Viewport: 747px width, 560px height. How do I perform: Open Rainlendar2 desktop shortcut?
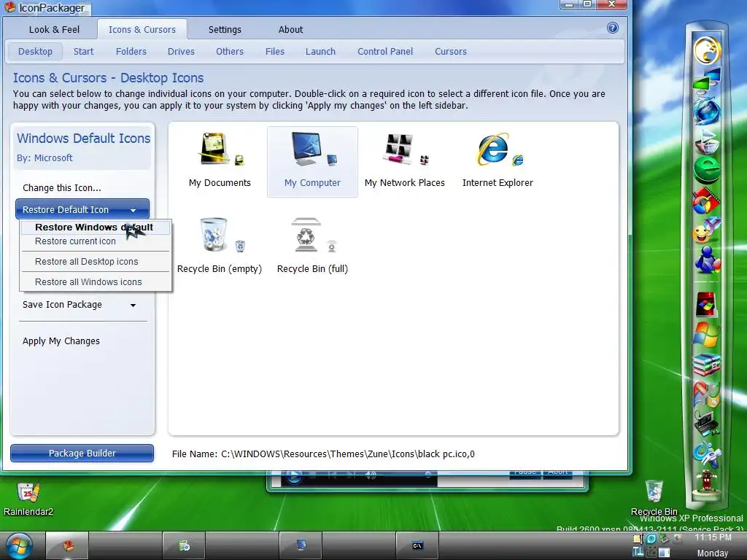(28, 498)
